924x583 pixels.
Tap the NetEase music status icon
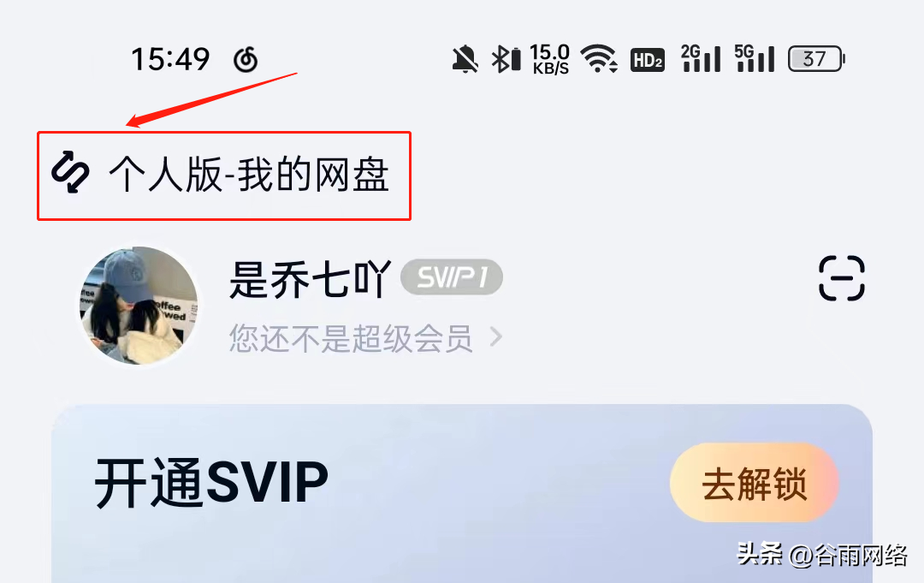(246, 60)
